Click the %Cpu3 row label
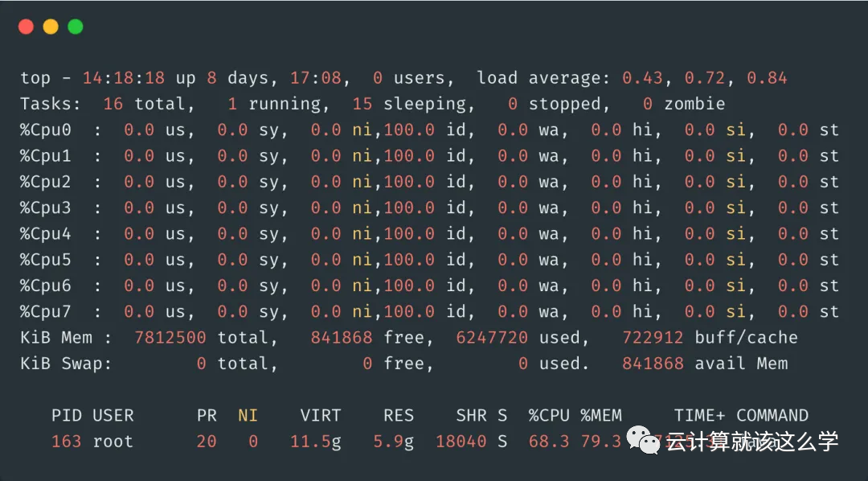 tap(46, 208)
